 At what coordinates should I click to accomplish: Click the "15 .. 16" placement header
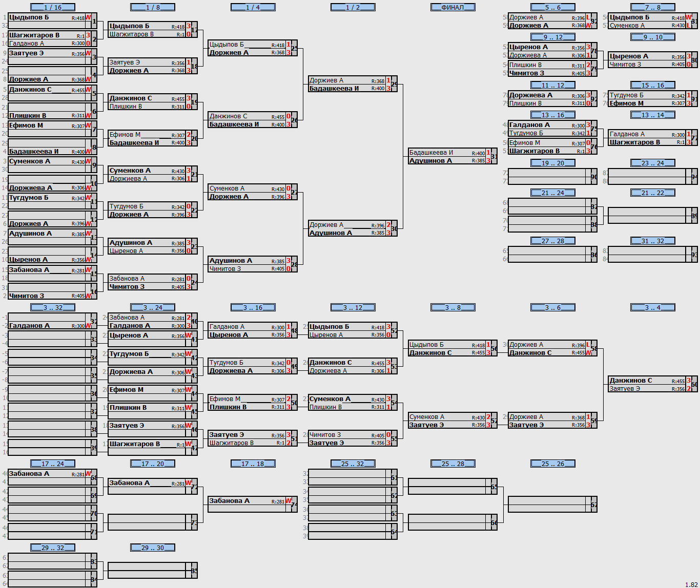coord(652,85)
